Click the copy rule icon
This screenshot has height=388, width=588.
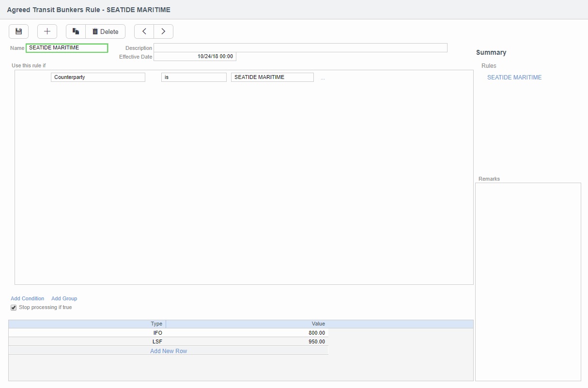point(76,31)
